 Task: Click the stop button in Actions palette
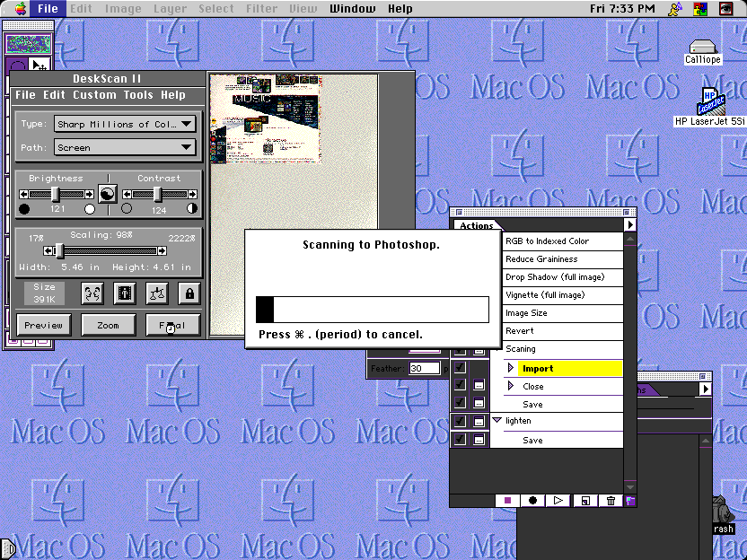507,501
